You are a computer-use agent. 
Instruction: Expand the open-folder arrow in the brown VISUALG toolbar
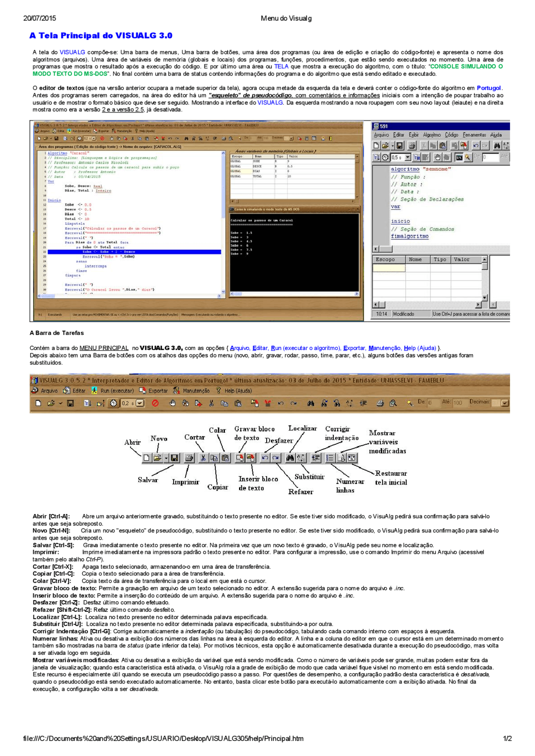61,403
